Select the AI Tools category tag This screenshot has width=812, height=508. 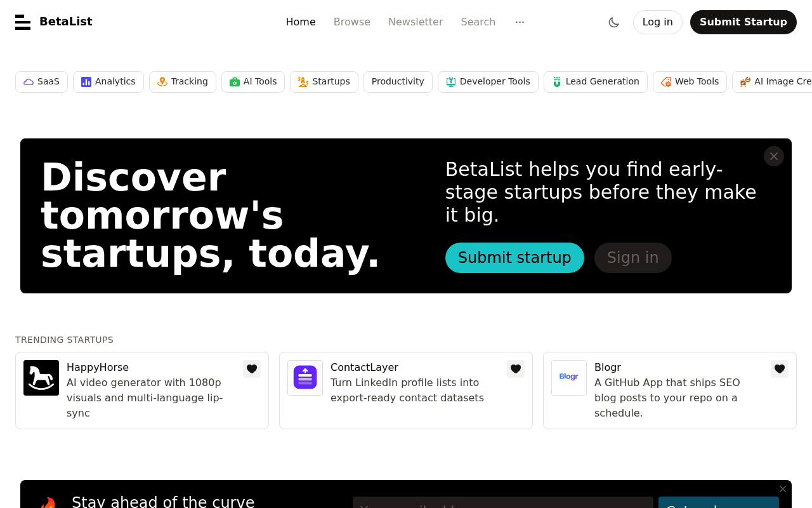point(253,82)
